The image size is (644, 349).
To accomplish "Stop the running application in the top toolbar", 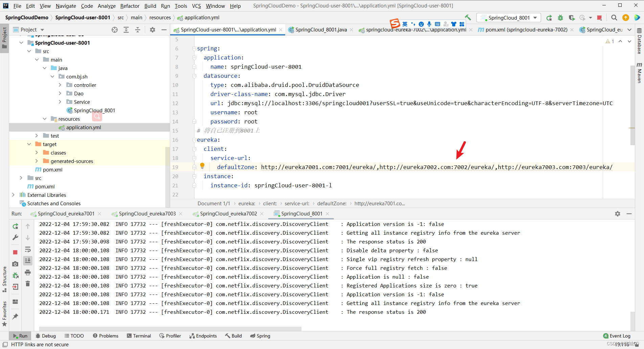I will pyautogui.click(x=599, y=18).
